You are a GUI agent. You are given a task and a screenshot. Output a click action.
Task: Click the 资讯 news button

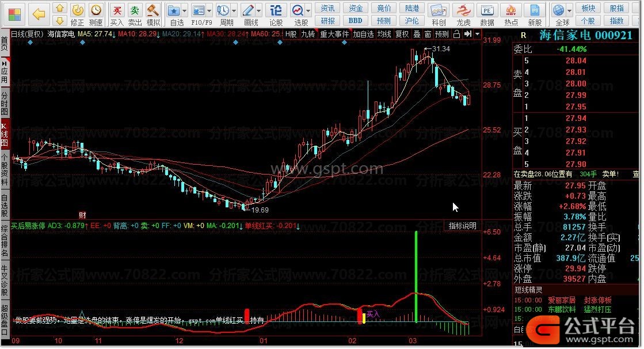click(327, 8)
